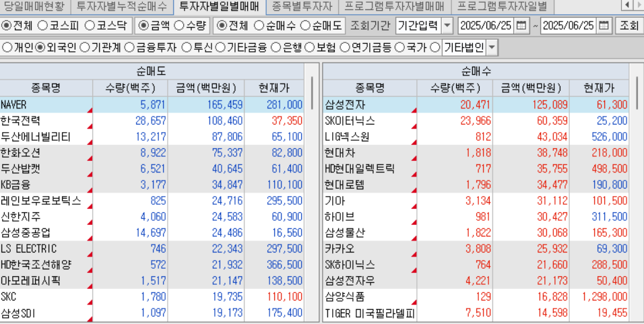Select 투신 investor radio button

187,48
